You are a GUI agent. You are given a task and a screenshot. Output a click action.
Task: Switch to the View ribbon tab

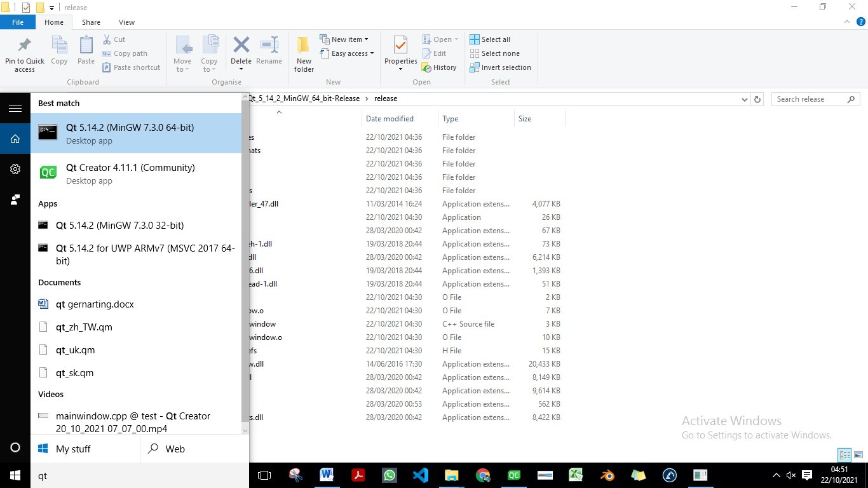[x=126, y=22]
